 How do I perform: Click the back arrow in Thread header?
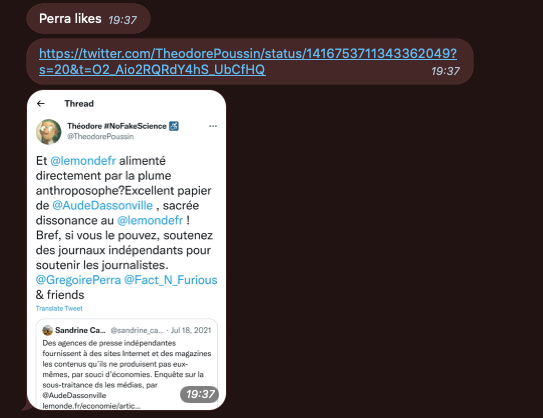click(41, 104)
